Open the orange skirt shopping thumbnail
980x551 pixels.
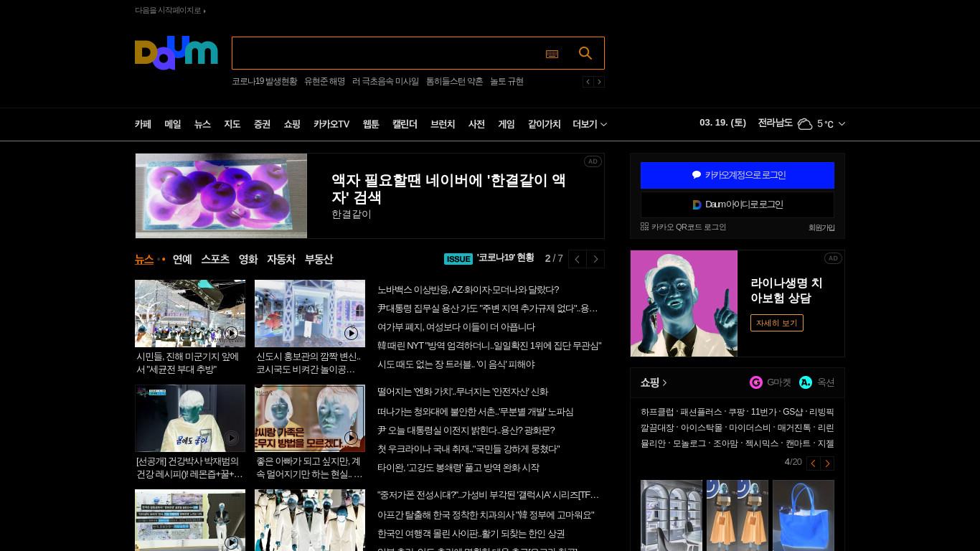[738, 515]
